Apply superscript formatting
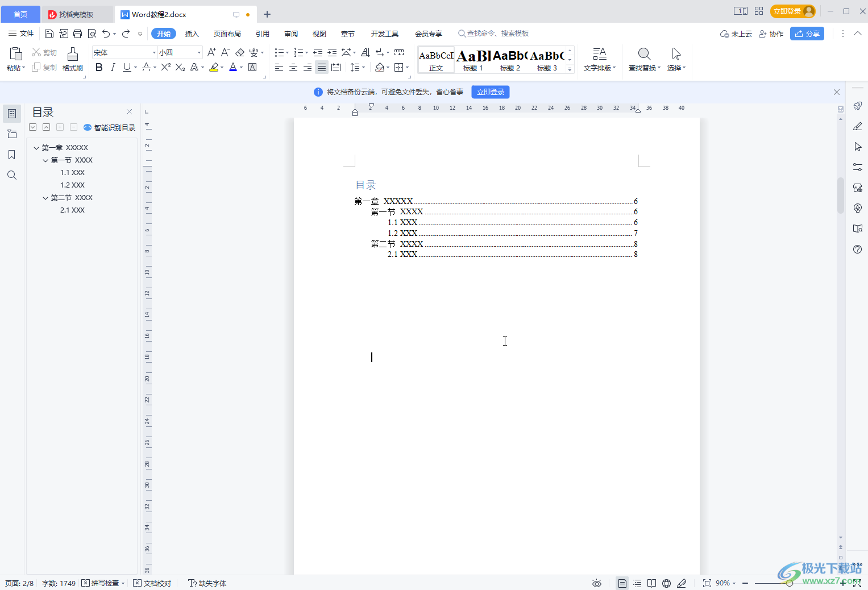Image resolution: width=868 pixels, height=590 pixels. (166, 67)
